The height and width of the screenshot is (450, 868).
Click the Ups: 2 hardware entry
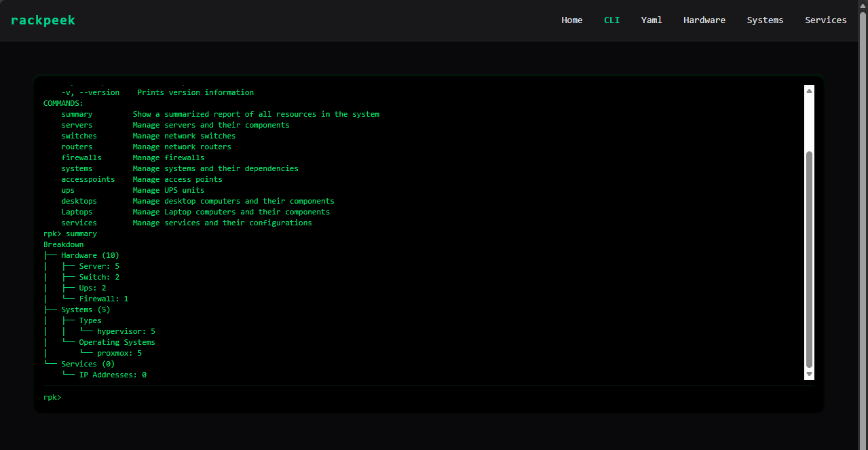tap(91, 287)
